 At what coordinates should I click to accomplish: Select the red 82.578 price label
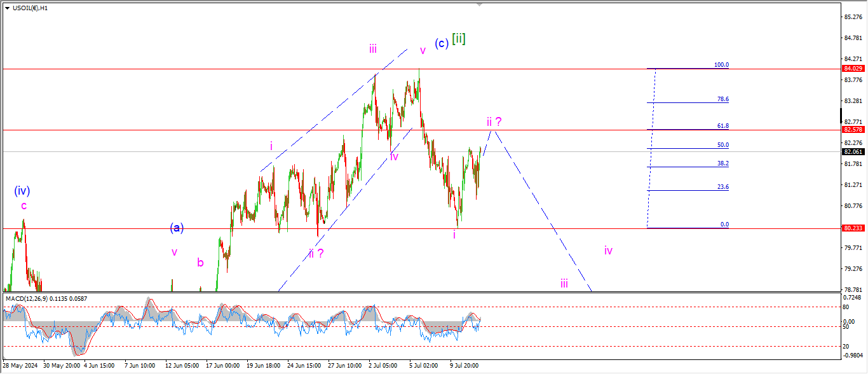[851, 129]
